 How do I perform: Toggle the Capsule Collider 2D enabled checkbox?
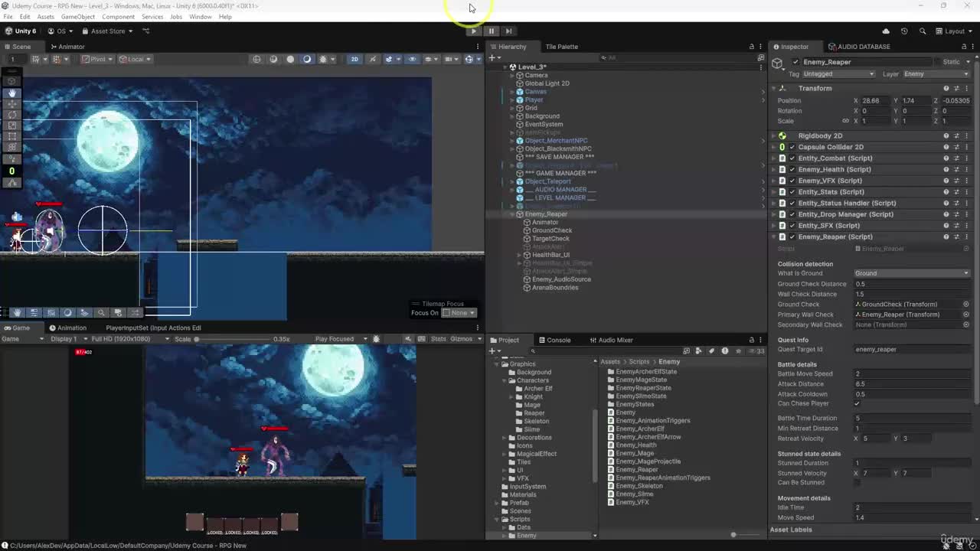pyautogui.click(x=792, y=147)
